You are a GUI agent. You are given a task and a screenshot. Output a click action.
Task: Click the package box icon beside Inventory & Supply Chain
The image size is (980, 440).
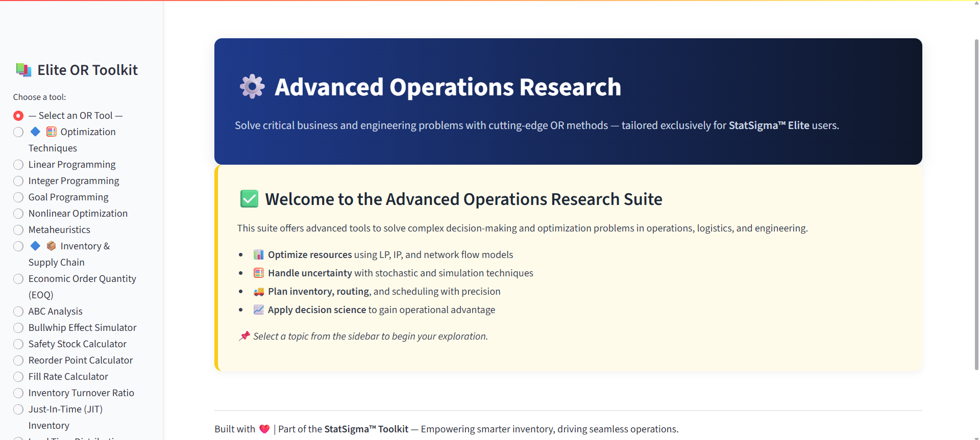click(52, 246)
